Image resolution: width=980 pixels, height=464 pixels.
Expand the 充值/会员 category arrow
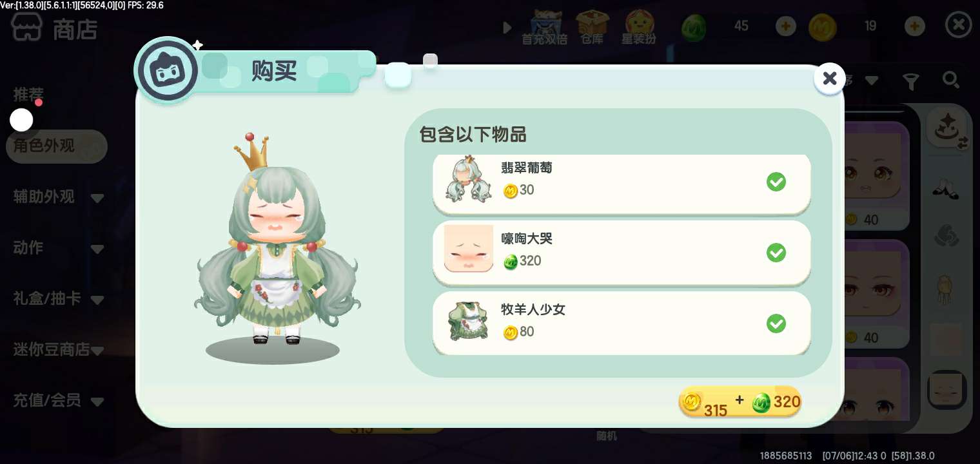pyautogui.click(x=97, y=402)
